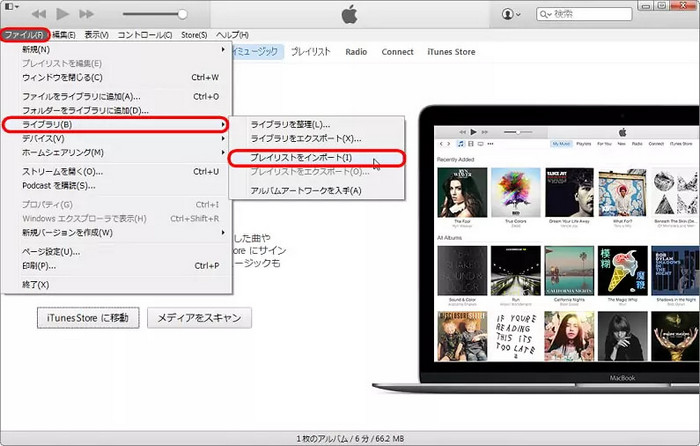Click the search field

click(584, 14)
